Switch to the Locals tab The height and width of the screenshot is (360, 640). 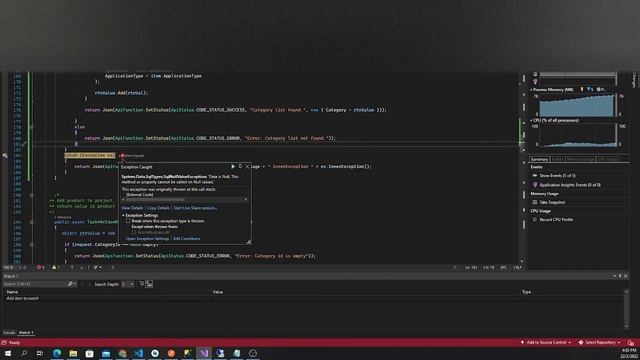click(x=9, y=333)
